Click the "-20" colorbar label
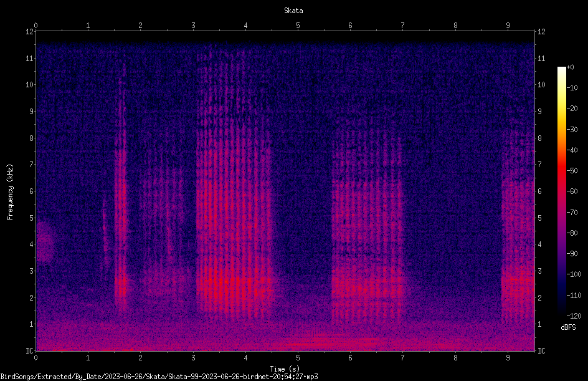The image size is (588, 381). pyautogui.click(x=572, y=108)
